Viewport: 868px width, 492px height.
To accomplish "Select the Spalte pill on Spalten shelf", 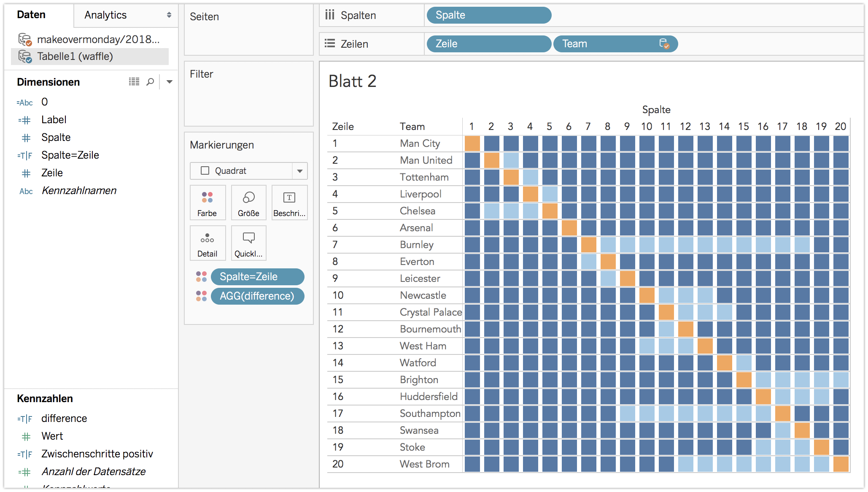I will 489,15.
